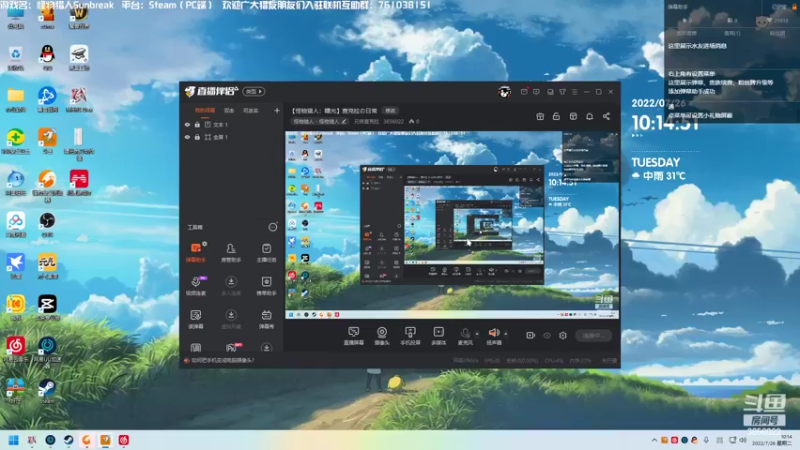Select the 全屏 1 source row

[x=232, y=137]
